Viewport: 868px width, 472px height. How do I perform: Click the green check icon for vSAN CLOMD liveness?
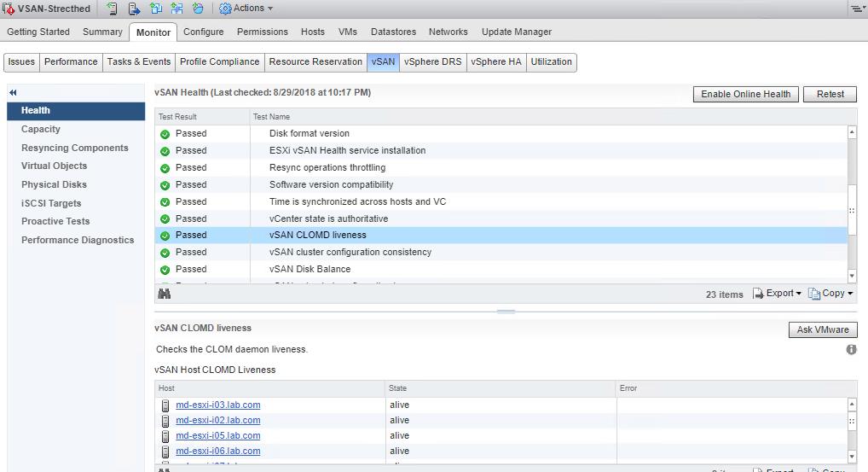pyautogui.click(x=165, y=236)
